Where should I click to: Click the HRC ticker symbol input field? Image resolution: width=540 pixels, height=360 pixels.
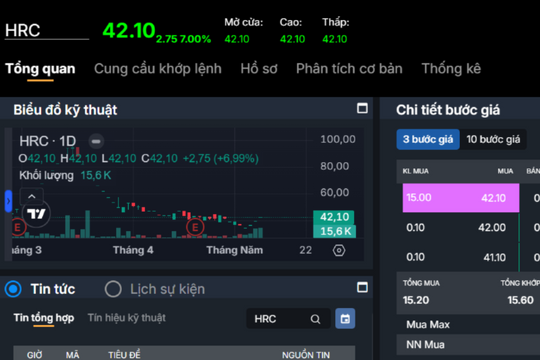[x=47, y=30]
